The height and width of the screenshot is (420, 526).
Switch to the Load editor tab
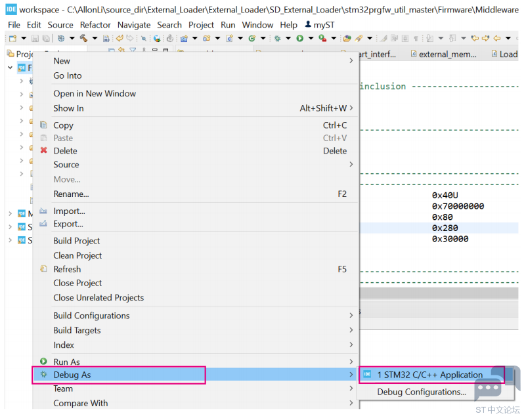504,54
